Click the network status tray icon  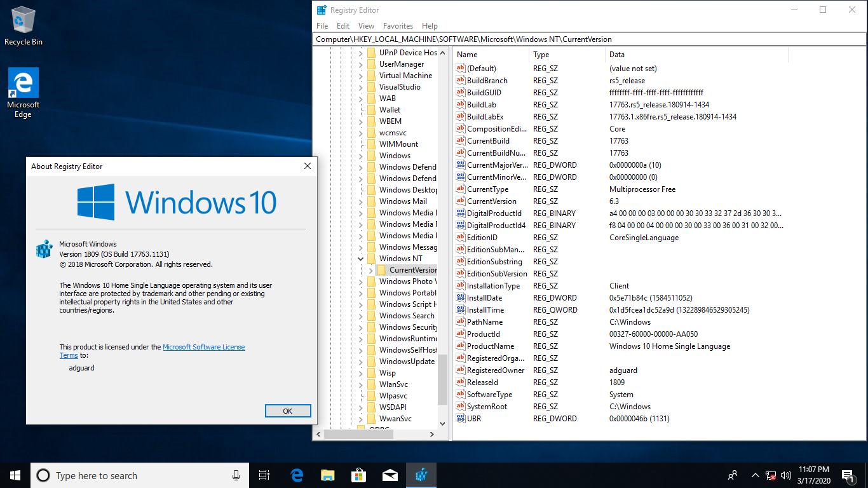[x=770, y=475]
